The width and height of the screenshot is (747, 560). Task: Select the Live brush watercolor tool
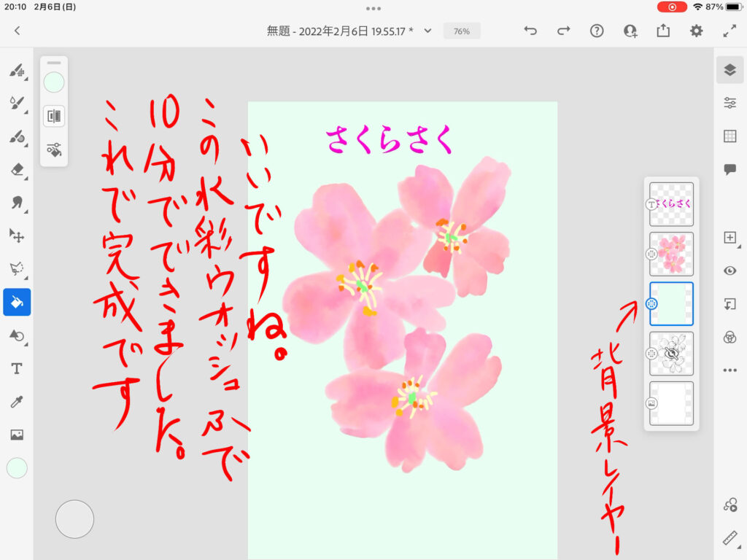[16, 104]
